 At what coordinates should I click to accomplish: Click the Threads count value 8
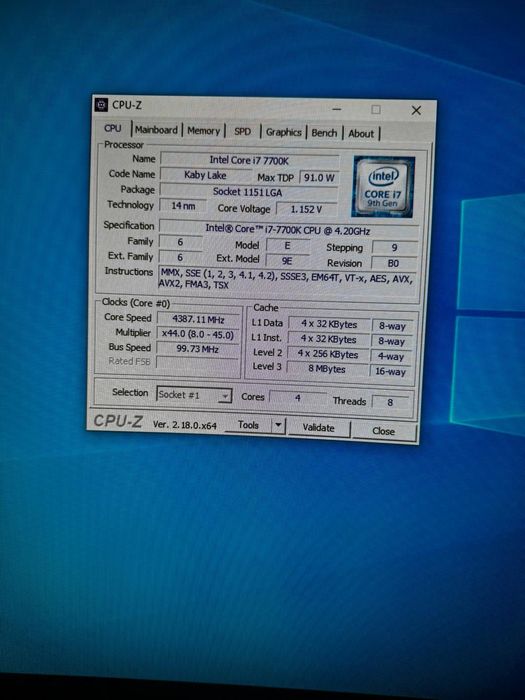tap(390, 403)
